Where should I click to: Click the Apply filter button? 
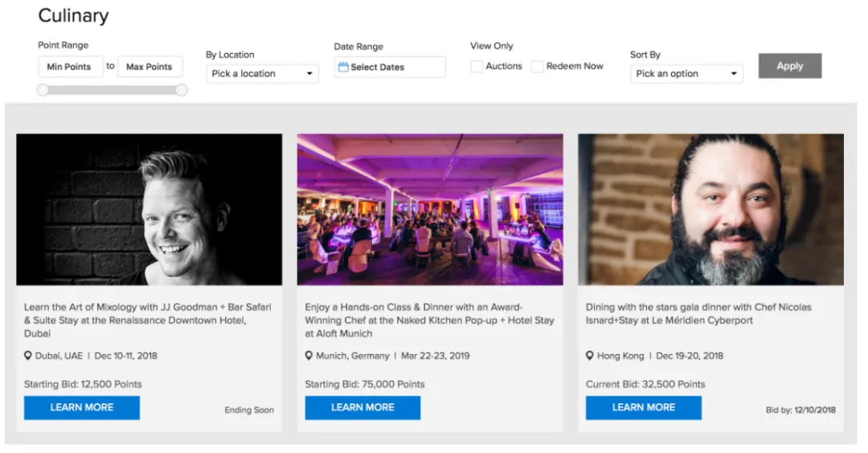790,66
